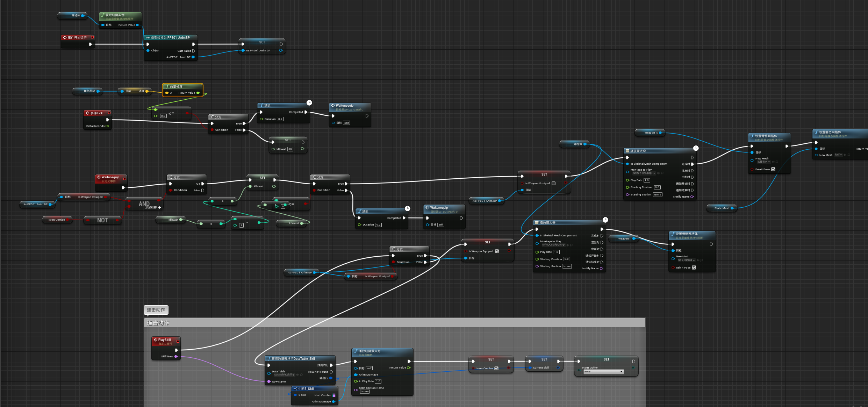The width and height of the screenshot is (868, 407).
Task: Click the Break S_Skill struct node icon
Action: pyautogui.click(x=295, y=388)
